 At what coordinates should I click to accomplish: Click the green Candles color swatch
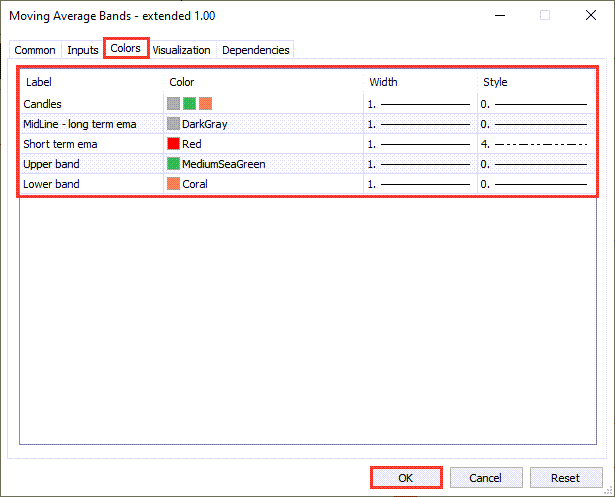[x=189, y=103]
